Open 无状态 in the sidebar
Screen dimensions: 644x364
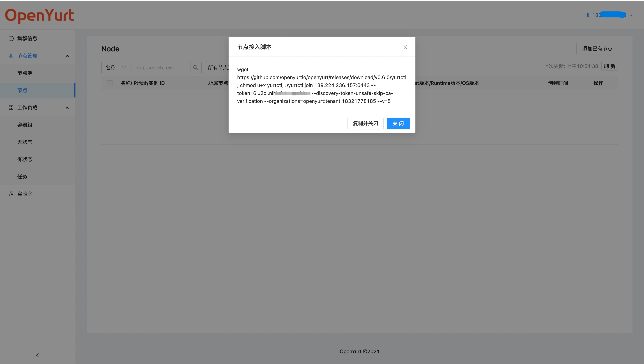(x=38, y=142)
